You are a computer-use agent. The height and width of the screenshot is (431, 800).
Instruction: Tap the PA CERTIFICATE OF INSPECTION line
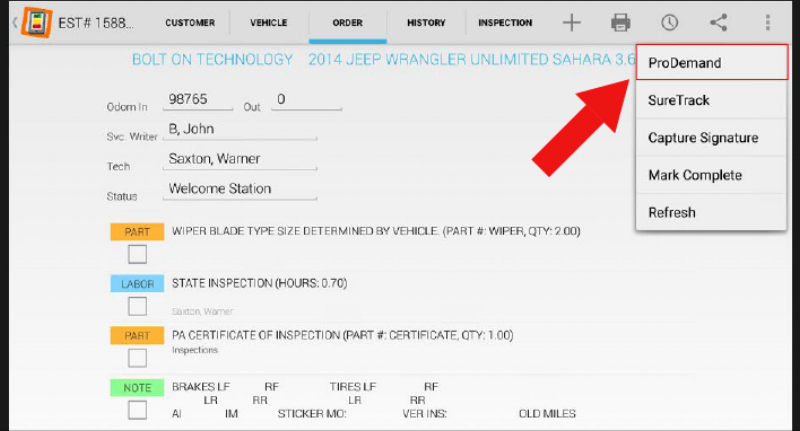tap(342, 335)
